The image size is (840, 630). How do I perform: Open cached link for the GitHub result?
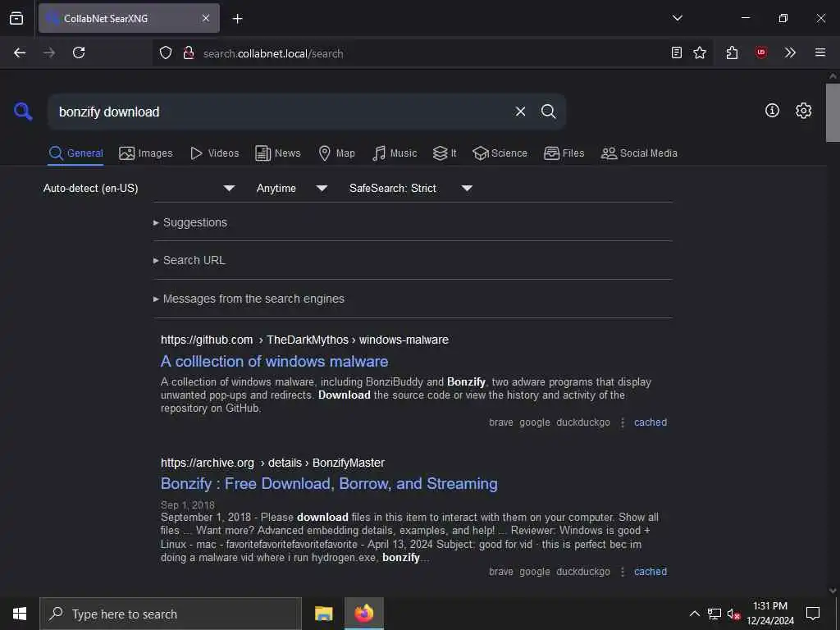(651, 422)
